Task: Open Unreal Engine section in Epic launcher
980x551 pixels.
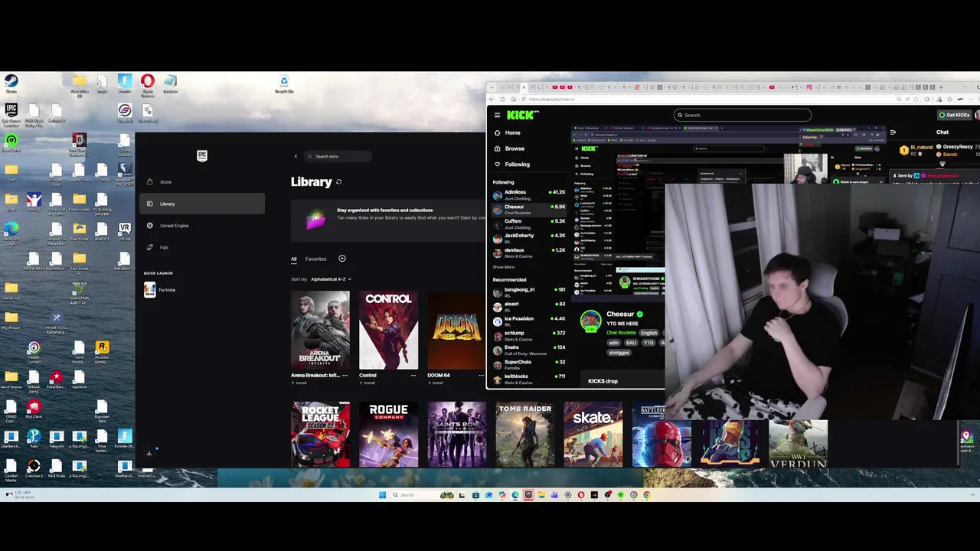Action: pyautogui.click(x=202, y=226)
